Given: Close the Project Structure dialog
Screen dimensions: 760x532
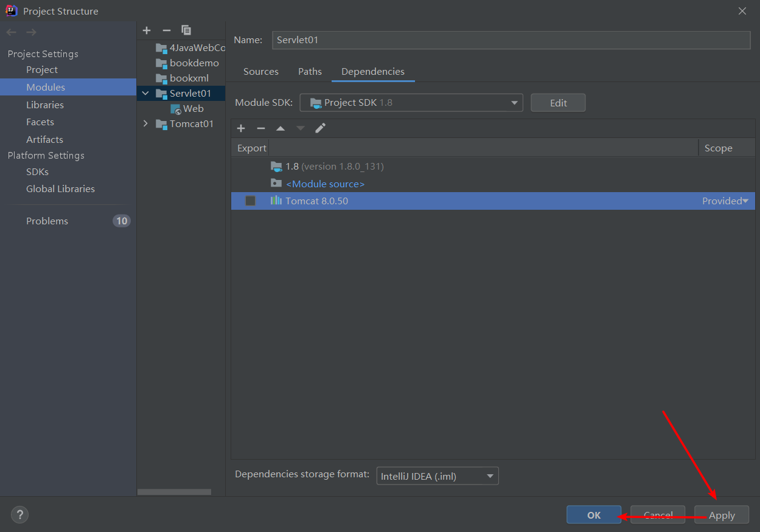Looking at the screenshot, I should [742, 11].
